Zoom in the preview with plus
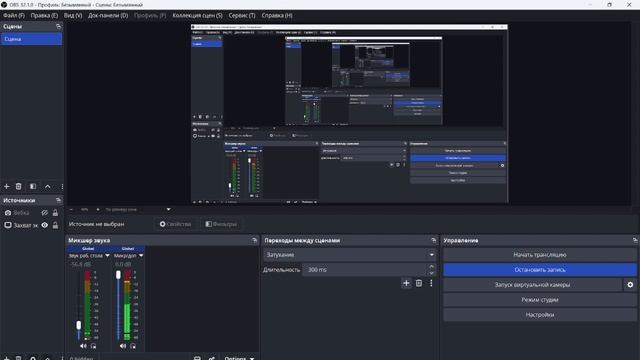Screen dimensions: 640x360 click(x=98, y=209)
